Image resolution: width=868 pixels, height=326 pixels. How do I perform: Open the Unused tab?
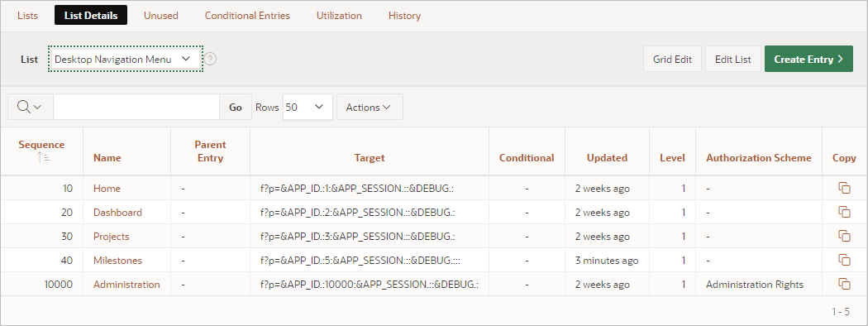click(x=161, y=16)
